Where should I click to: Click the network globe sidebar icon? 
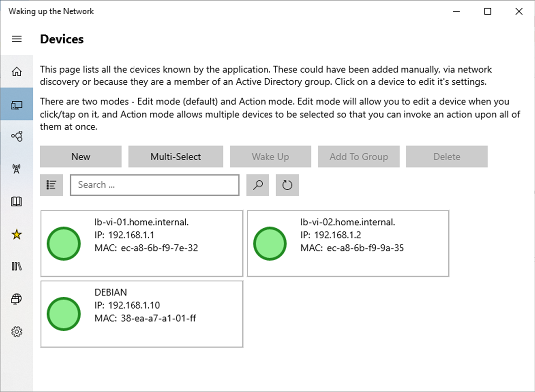pos(17,299)
